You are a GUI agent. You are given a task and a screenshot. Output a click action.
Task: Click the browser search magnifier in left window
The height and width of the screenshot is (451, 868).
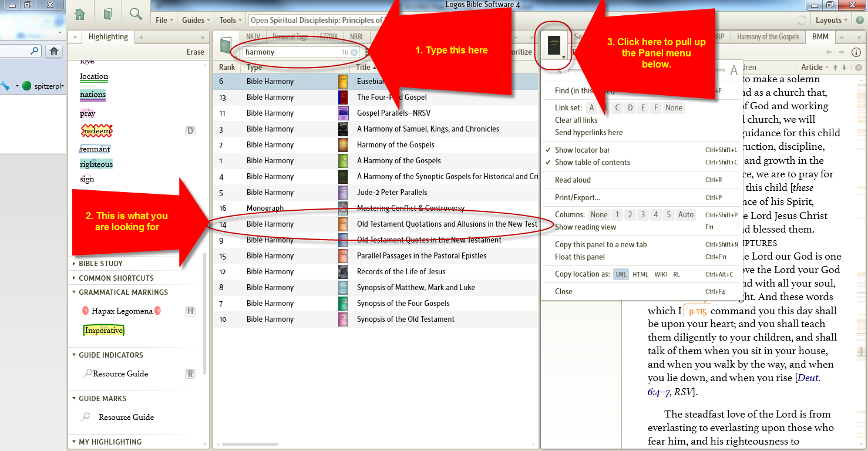click(34, 51)
